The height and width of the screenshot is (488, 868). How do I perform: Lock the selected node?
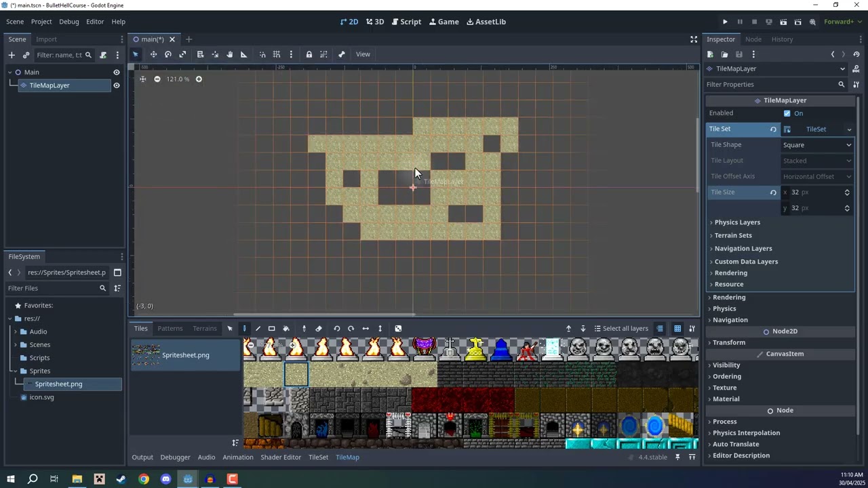point(309,54)
